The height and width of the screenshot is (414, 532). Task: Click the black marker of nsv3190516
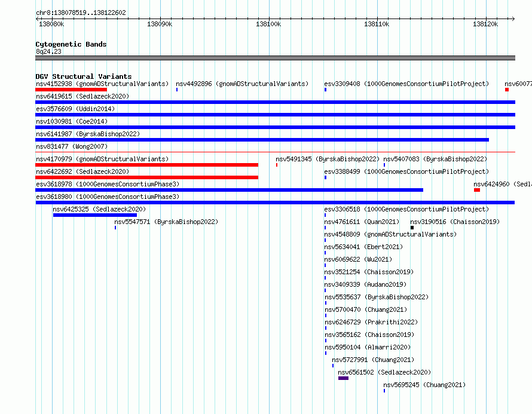(412, 228)
